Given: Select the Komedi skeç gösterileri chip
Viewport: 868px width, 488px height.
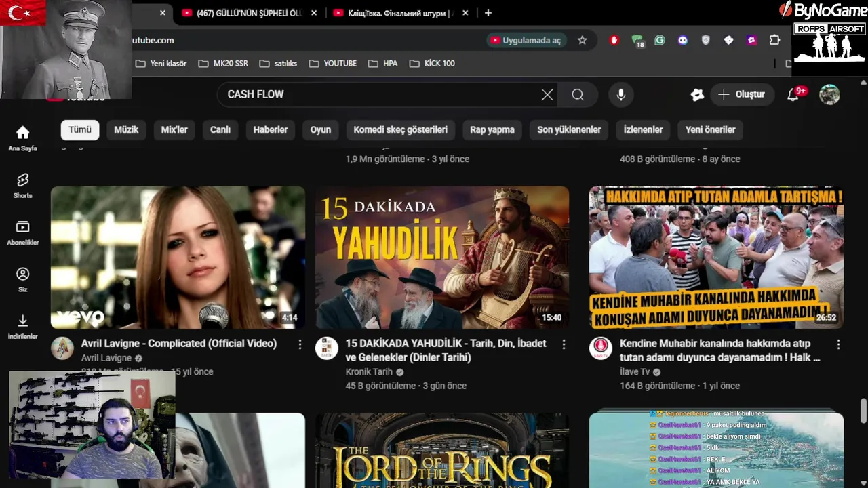Looking at the screenshot, I should (400, 129).
